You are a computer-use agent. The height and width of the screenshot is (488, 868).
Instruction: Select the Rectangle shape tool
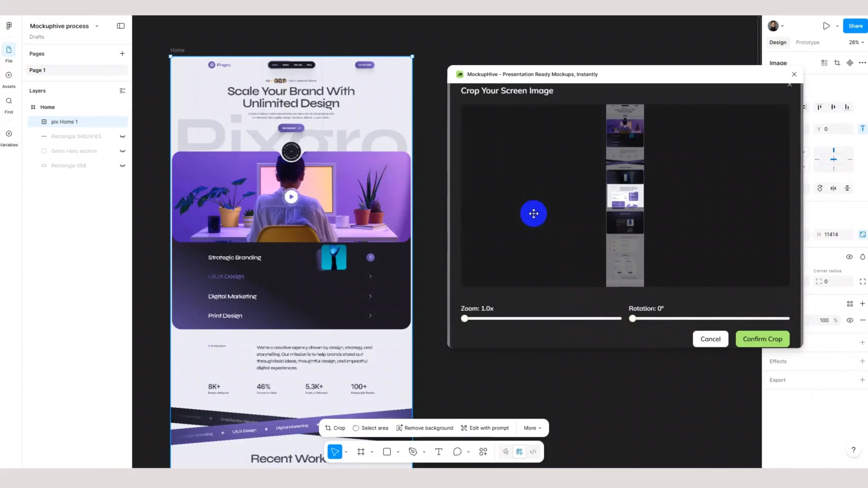(x=386, y=452)
